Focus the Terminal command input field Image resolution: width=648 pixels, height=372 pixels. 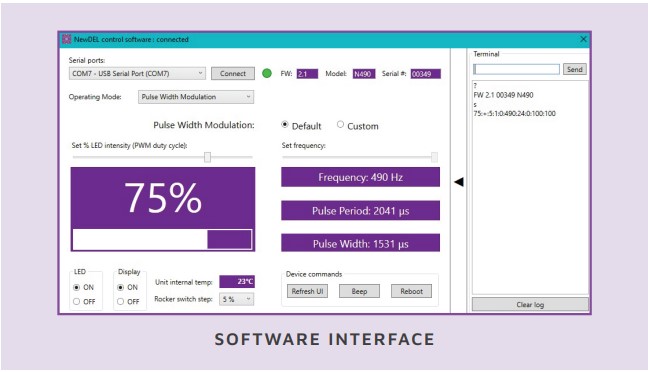[x=517, y=69]
